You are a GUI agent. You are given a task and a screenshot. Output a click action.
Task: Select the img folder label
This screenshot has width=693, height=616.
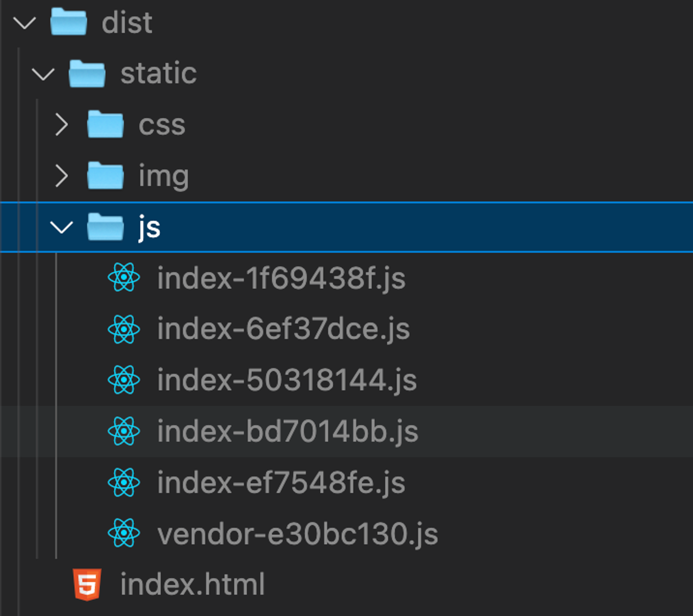click(164, 177)
